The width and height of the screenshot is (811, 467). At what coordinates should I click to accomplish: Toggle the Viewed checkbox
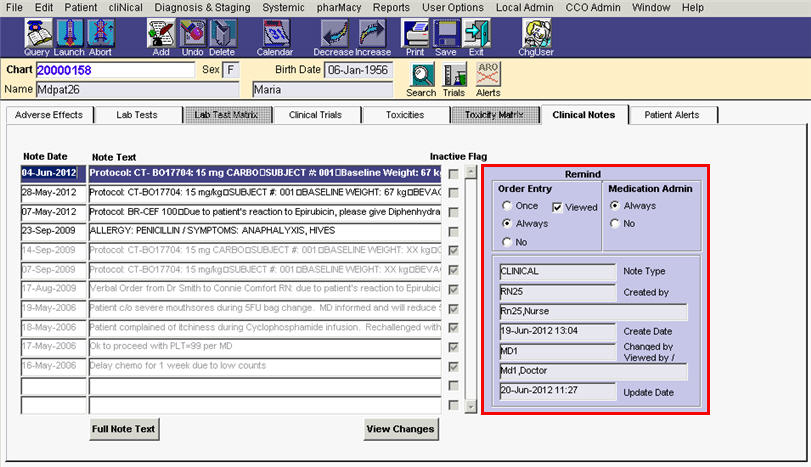(558, 207)
